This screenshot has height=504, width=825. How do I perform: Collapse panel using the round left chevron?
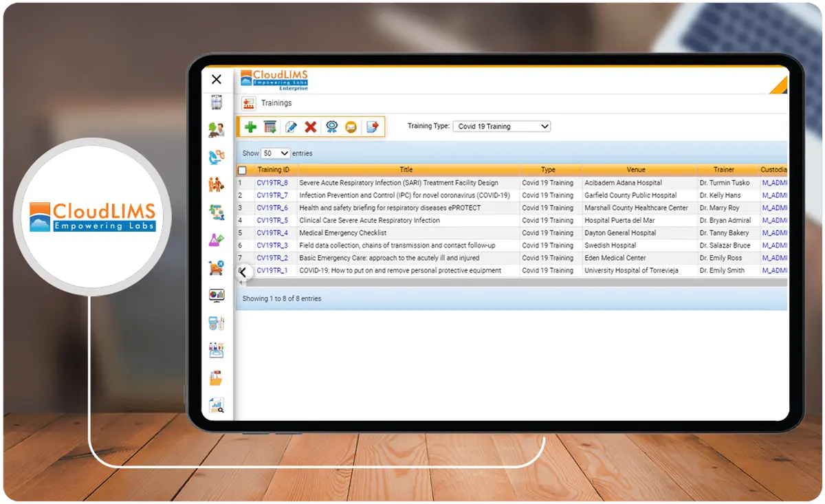243,272
